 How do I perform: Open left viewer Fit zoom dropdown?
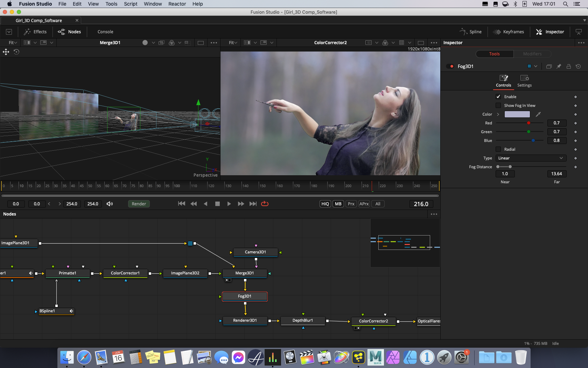point(13,43)
